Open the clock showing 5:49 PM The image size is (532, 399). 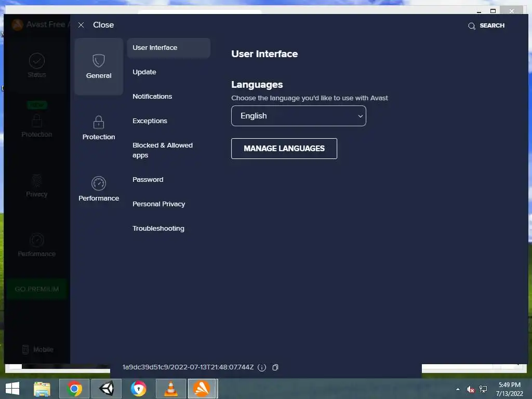pyautogui.click(x=509, y=389)
